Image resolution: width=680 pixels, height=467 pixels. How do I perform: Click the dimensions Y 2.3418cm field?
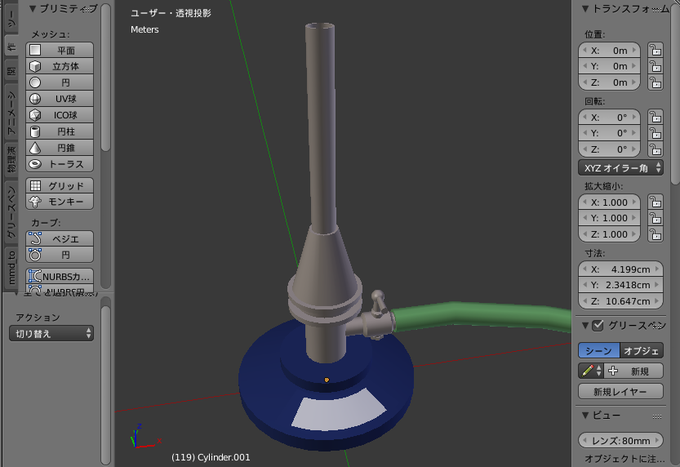(x=621, y=285)
